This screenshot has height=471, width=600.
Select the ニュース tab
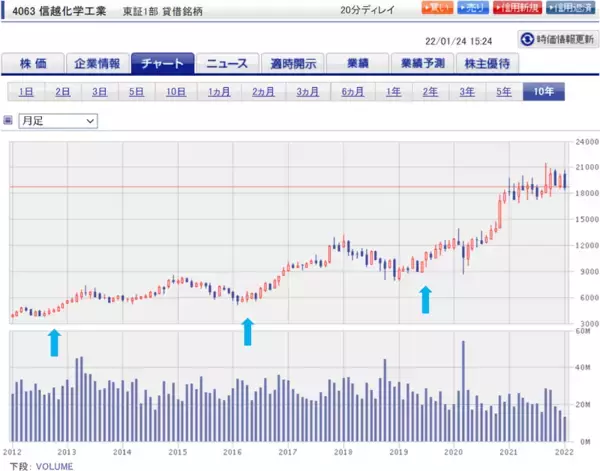tap(227, 64)
